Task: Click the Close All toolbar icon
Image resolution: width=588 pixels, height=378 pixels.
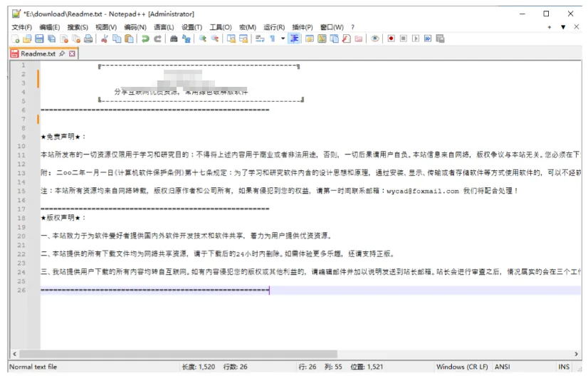Action: 76,38
